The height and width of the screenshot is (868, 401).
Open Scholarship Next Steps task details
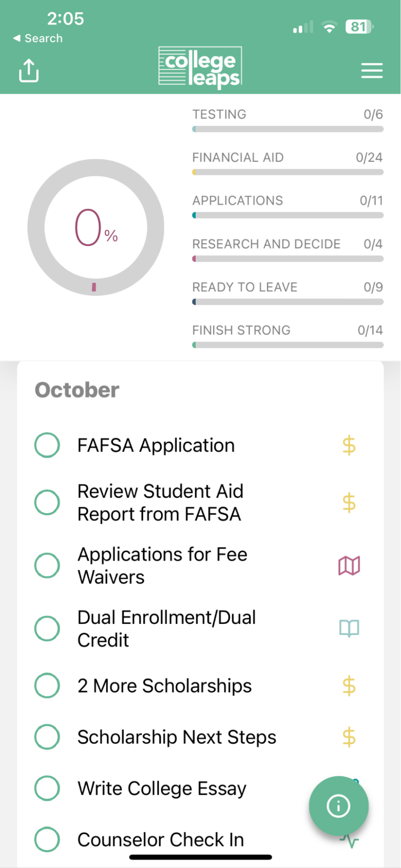click(177, 737)
